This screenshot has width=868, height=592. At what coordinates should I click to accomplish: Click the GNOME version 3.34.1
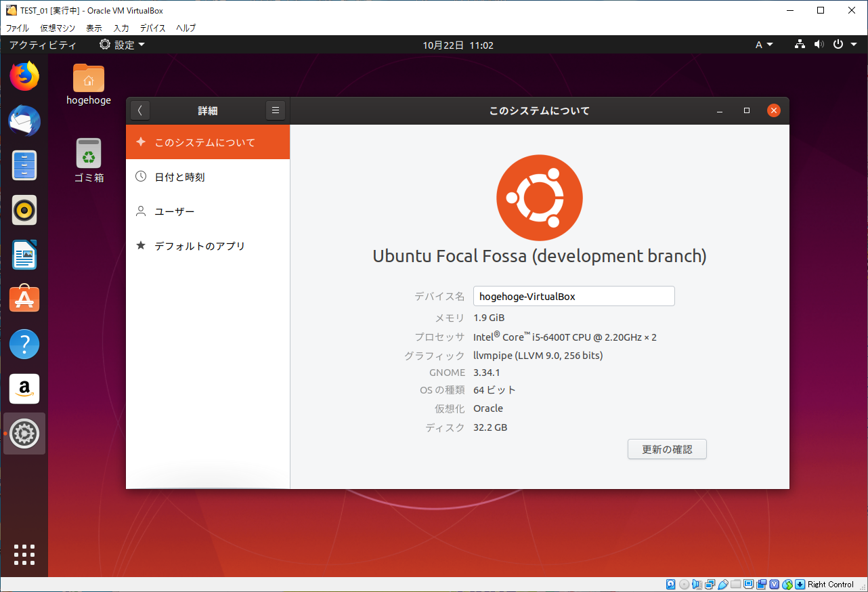coord(487,373)
